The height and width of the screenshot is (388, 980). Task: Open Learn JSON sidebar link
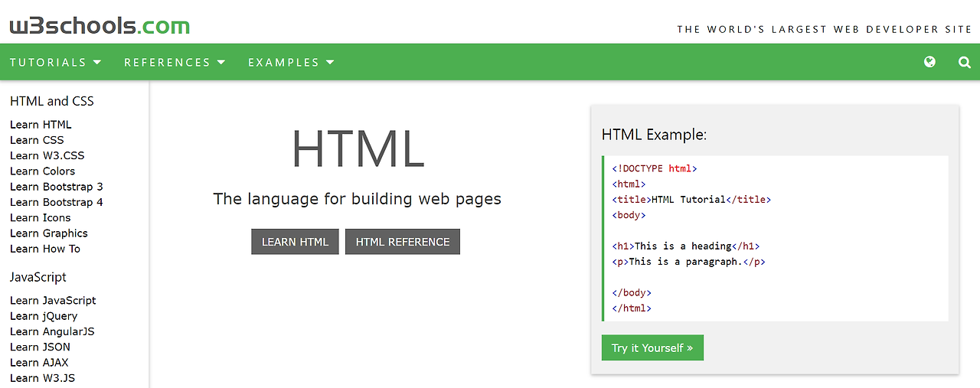40,347
